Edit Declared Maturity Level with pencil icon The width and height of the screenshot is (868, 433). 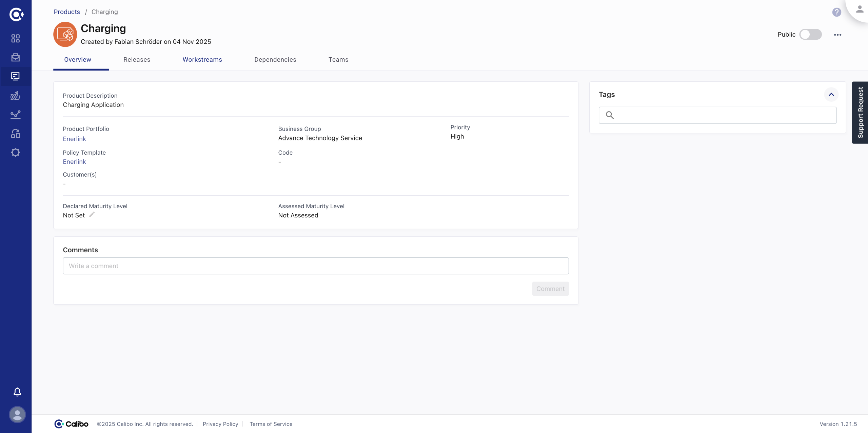92,215
